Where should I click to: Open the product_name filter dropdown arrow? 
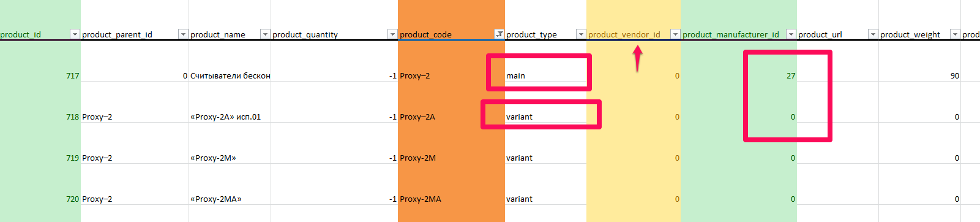[x=265, y=34]
